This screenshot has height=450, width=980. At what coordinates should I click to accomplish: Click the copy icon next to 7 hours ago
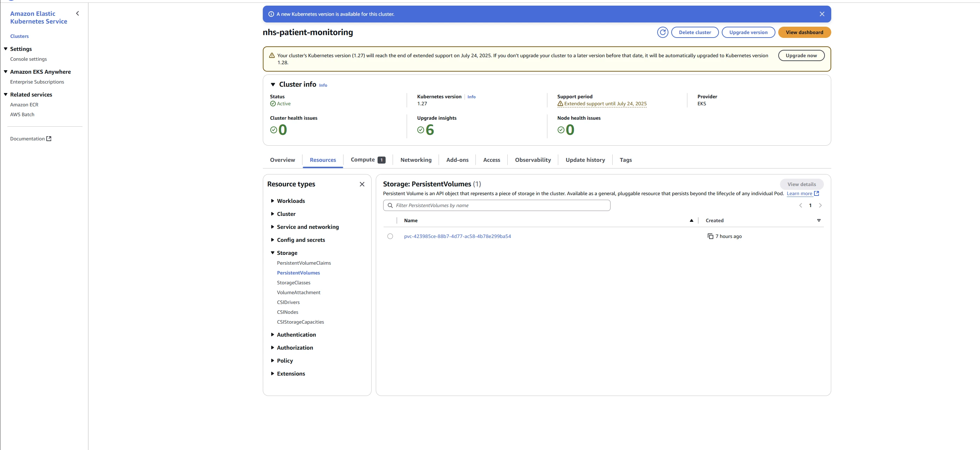point(710,237)
